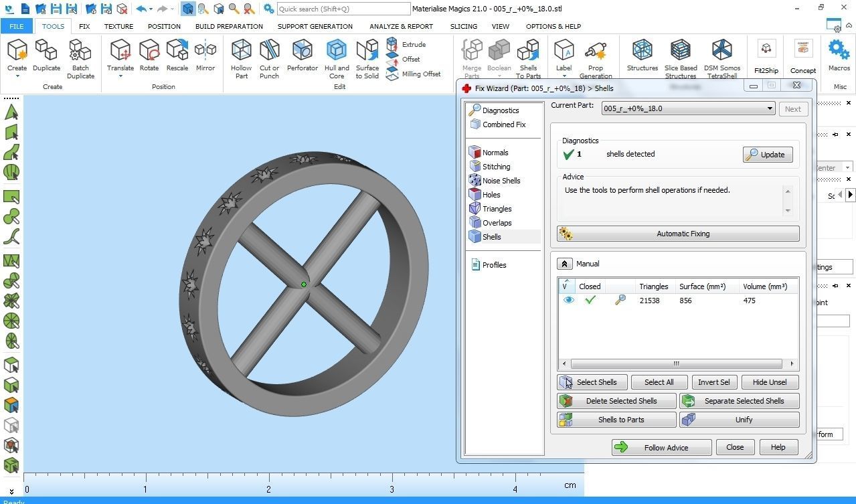The width and height of the screenshot is (856, 504).
Task: Expand the Create dropdown arrow
Action: point(17,76)
